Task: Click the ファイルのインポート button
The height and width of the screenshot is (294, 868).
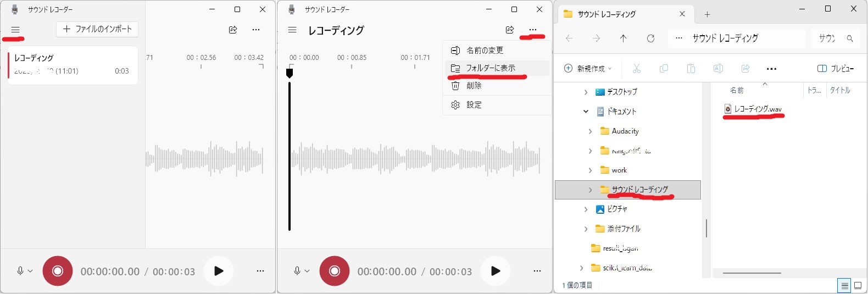Action: pyautogui.click(x=97, y=29)
